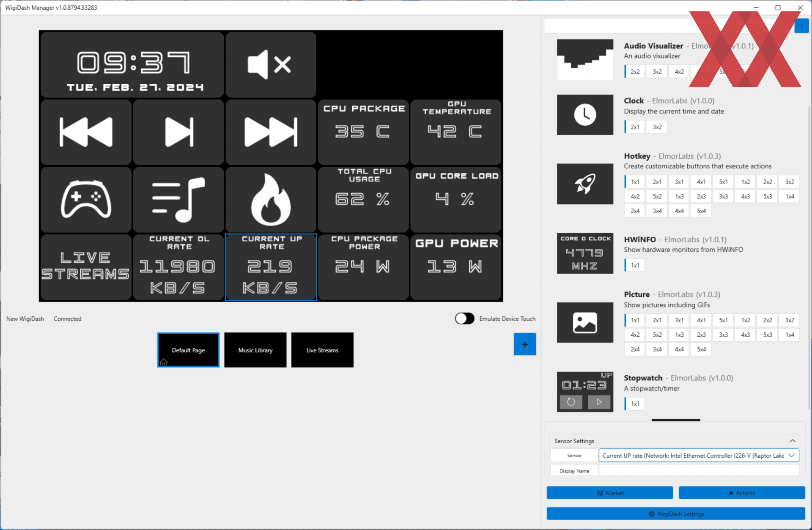
Task: Choose Hotkey 5x1 size
Action: pos(724,182)
